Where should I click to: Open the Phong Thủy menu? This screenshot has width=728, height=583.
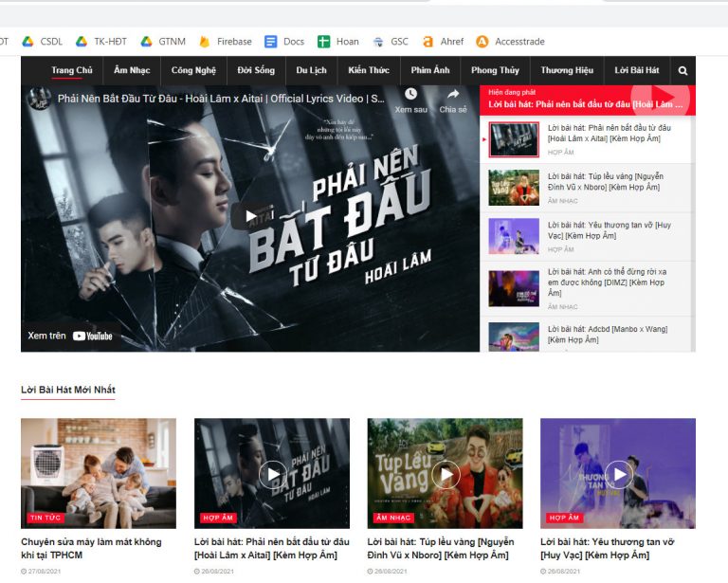point(495,70)
